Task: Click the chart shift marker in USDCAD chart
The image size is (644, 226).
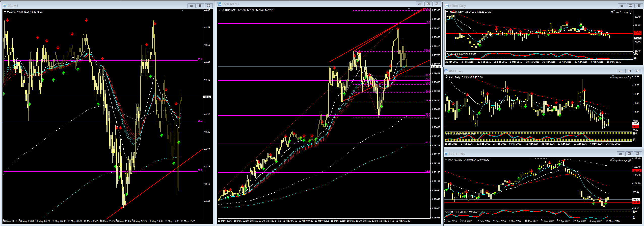Action: (x=409, y=9)
